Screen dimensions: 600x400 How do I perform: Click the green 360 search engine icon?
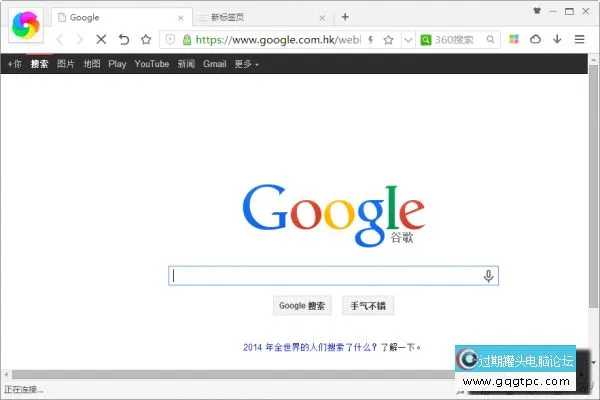tap(426, 39)
